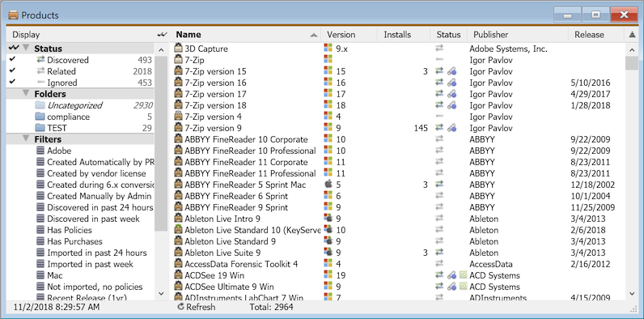
Task: Collapse the Folders section triangle
Action: point(26,93)
